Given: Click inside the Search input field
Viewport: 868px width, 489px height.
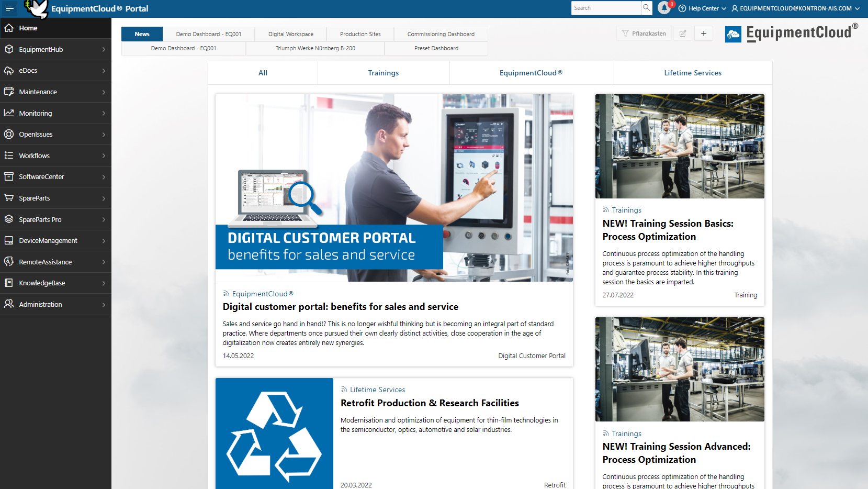Looking at the screenshot, I should (x=606, y=8).
